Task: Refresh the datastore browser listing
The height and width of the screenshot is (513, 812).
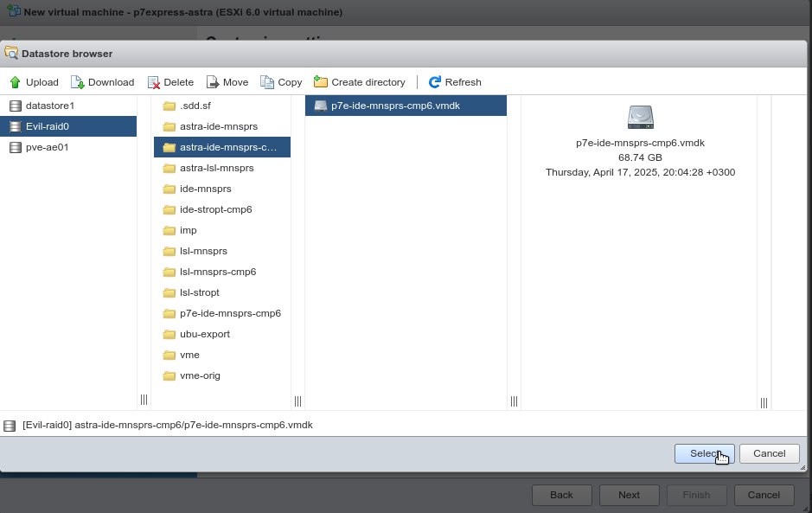Action: (x=435, y=82)
